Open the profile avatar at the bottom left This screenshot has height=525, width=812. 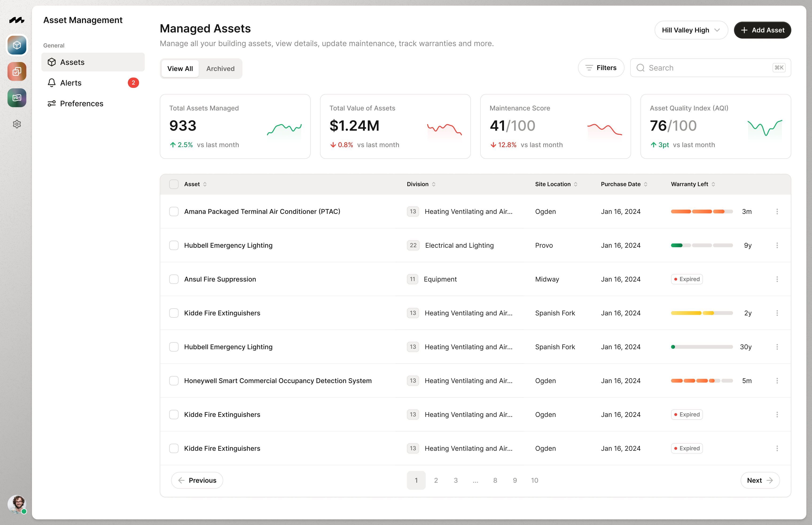[x=17, y=505]
